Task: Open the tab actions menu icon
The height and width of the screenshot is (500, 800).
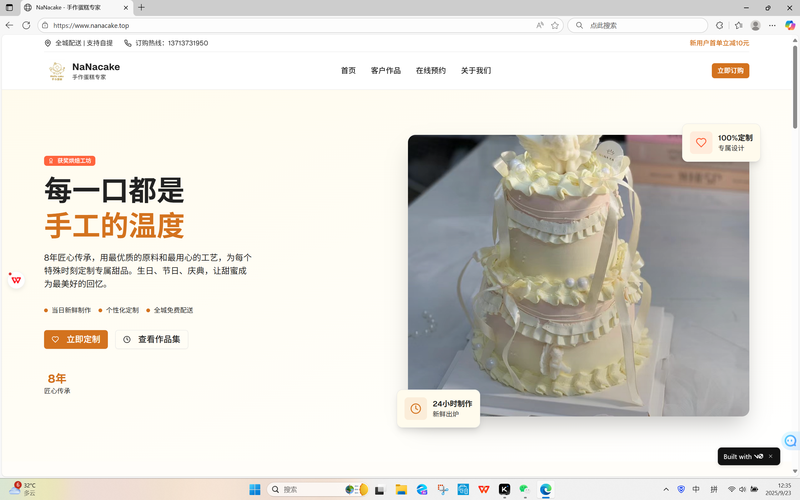Action: click(x=9, y=8)
